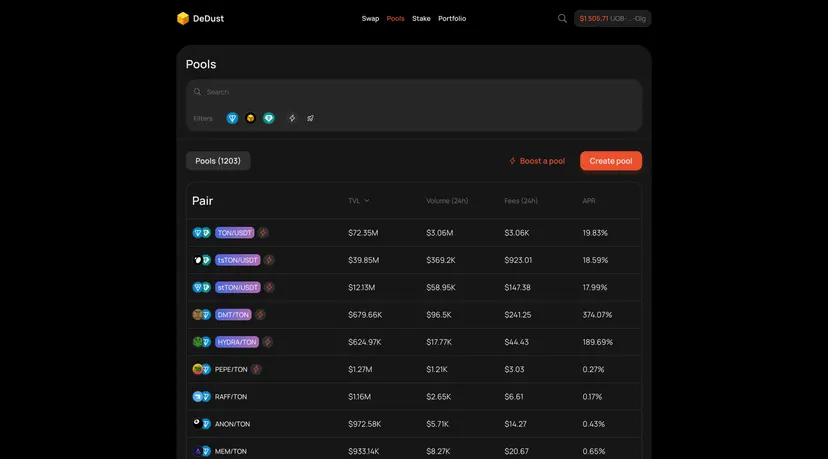
Task: Click the $972.58K TVL value
Action: (x=365, y=424)
